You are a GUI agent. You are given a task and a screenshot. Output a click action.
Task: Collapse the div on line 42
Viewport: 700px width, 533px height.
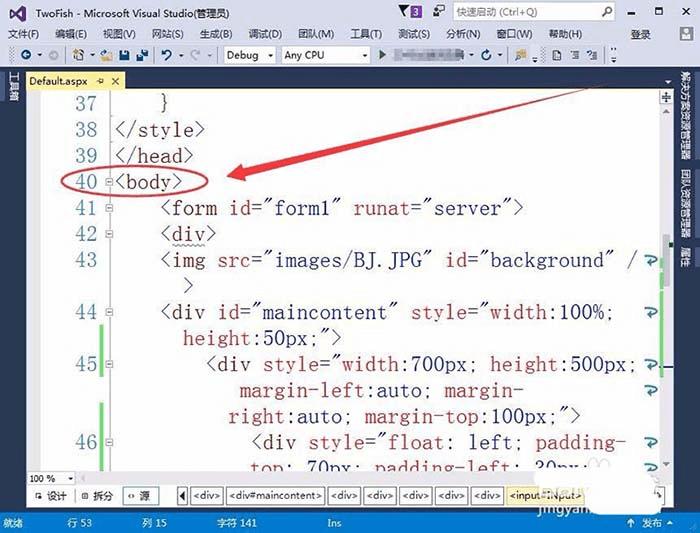point(109,234)
